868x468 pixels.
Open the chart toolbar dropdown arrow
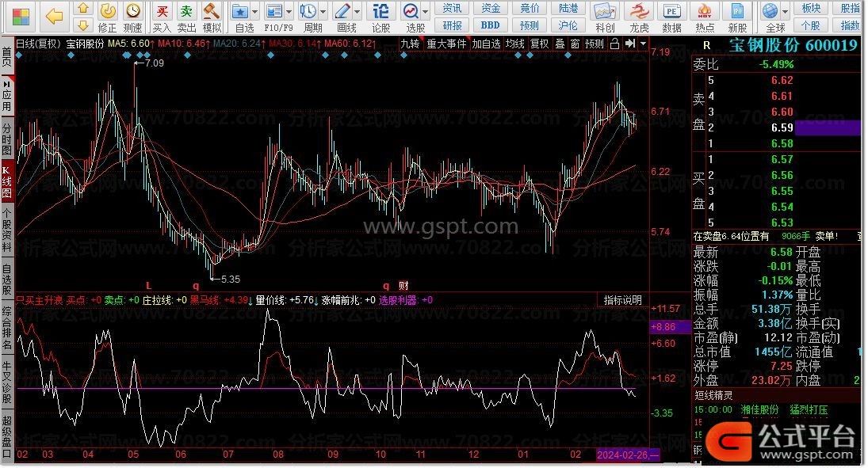(643, 44)
